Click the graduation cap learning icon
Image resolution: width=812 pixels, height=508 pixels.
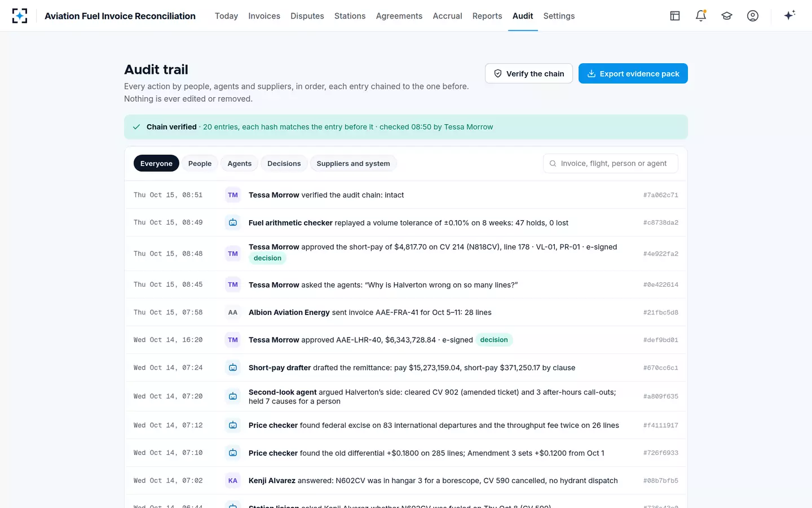(727, 16)
